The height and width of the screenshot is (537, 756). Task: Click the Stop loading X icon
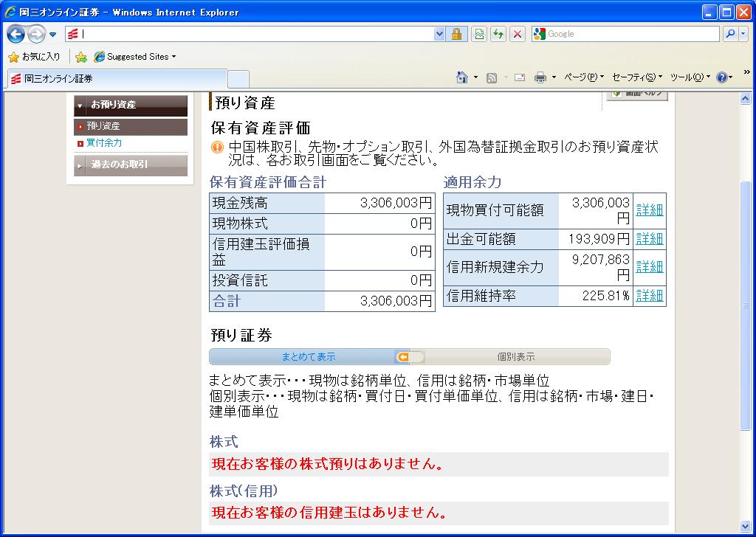(x=518, y=34)
